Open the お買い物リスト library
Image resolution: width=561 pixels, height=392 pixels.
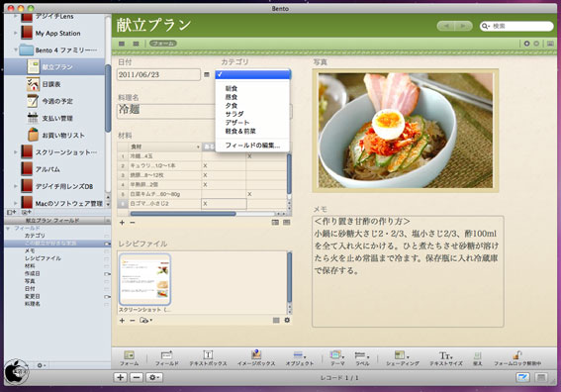tap(63, 136)
